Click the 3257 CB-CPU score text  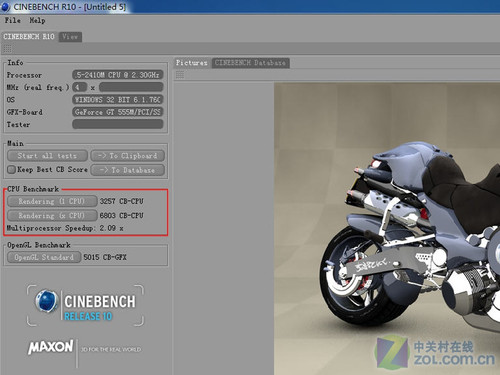coord(121,201)
